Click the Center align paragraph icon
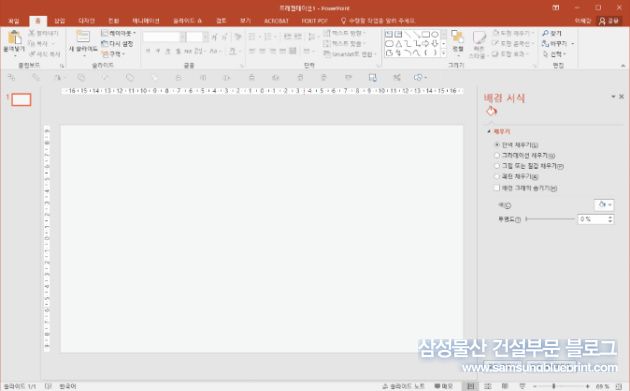 click(x=262, y=51)
